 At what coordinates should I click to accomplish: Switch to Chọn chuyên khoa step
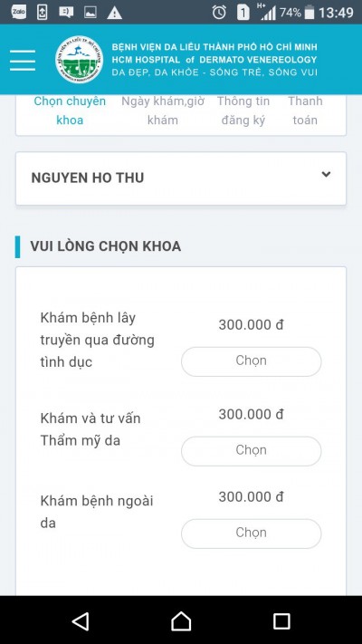pyautogui.click(x=70, y=111)
